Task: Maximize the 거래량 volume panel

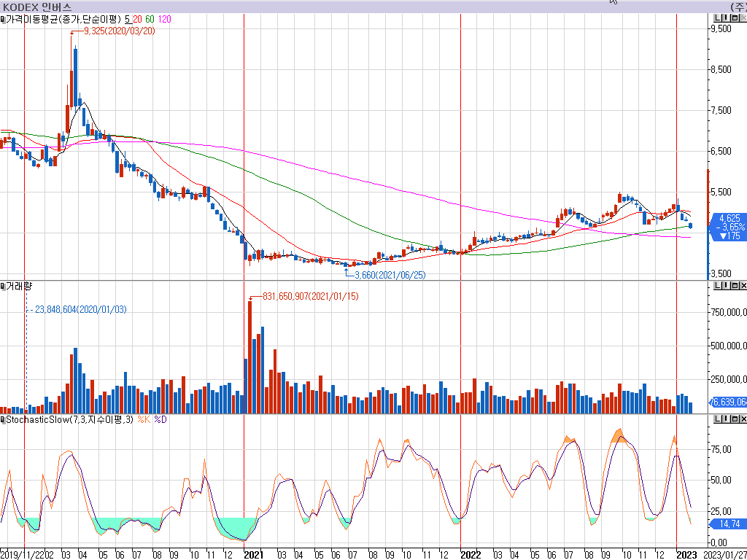Action: (735, 286)
